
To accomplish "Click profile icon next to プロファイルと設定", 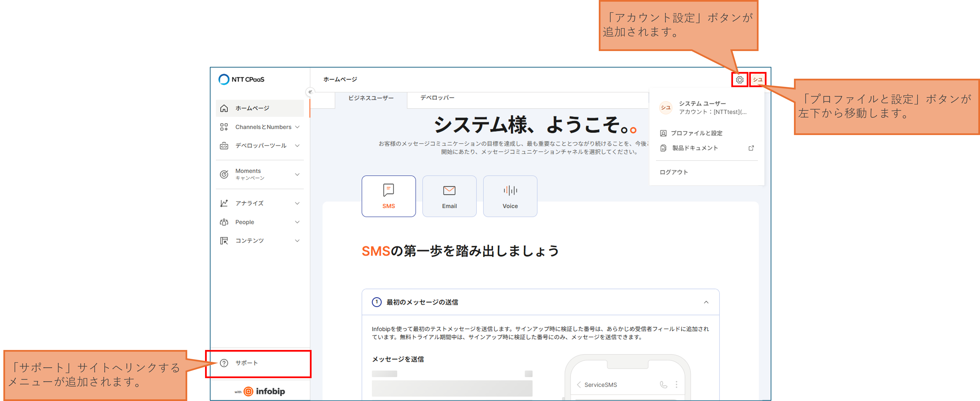I will [663, 133].
